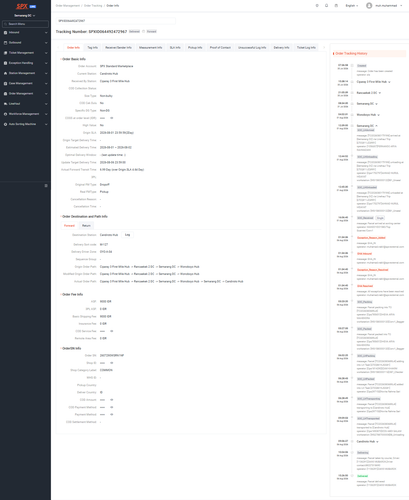Click the SPX logo
The width and height of the screenshot is (409, 500).
coord(22,6)
